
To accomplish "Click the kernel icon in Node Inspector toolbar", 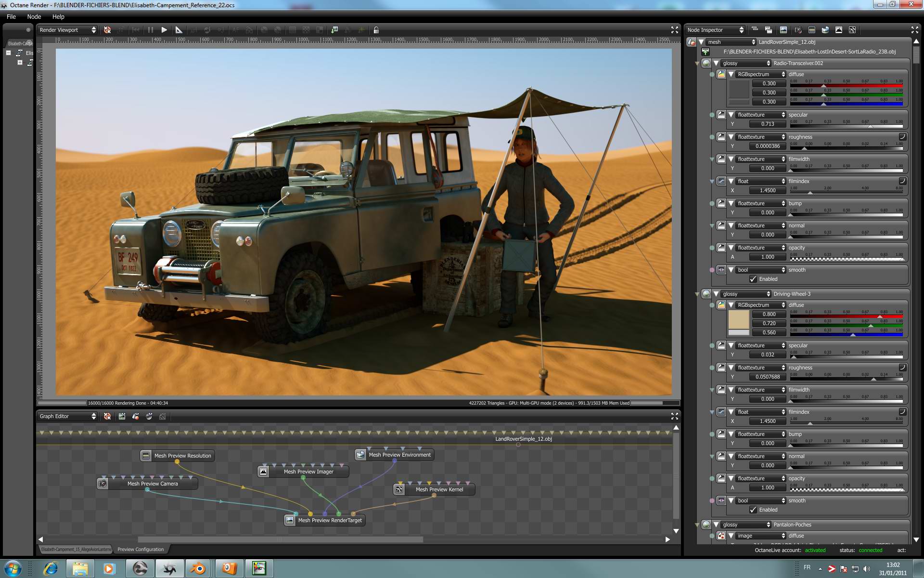I will (852, 30).
